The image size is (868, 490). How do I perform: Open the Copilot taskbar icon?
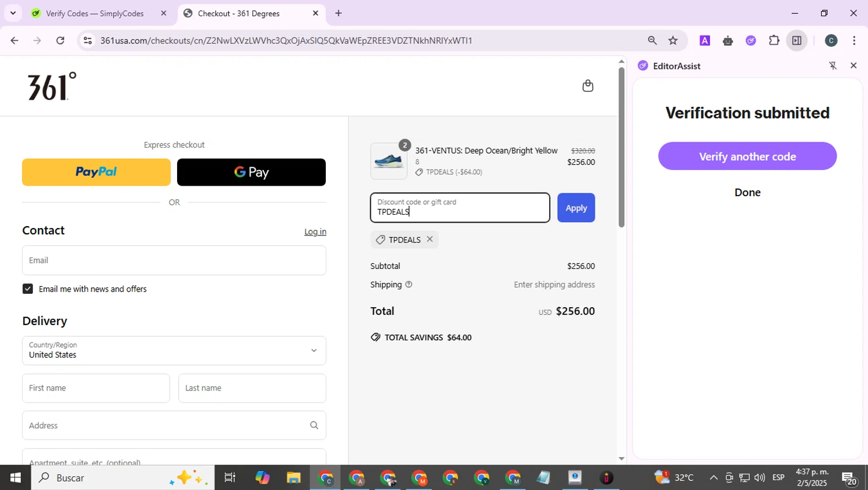262,477
